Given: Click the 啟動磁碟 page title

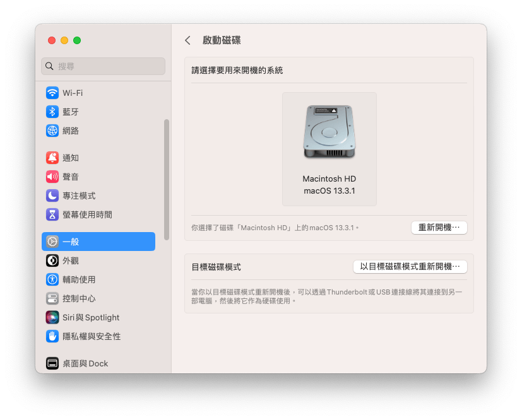Looking at the screenshot, I should pos(222,40).
